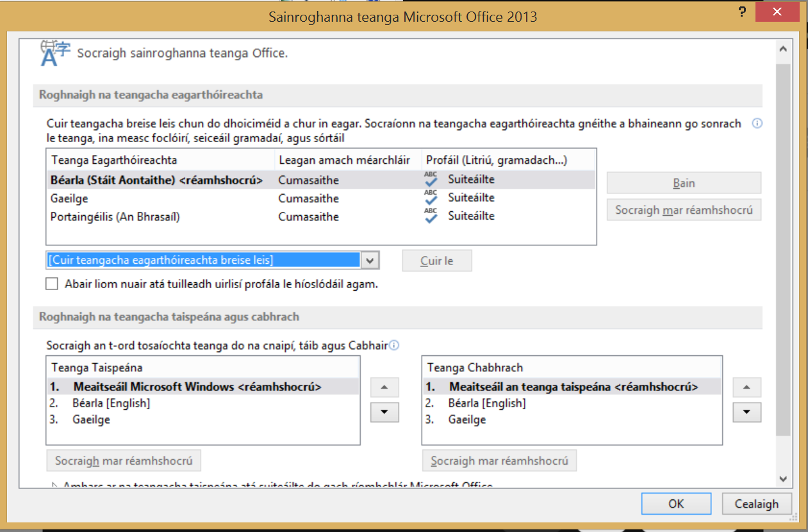Image resolution: width=808 pixels, height=532 pixels.
Task: Click the info icon beside editing languages description
Action: [757, 124]
